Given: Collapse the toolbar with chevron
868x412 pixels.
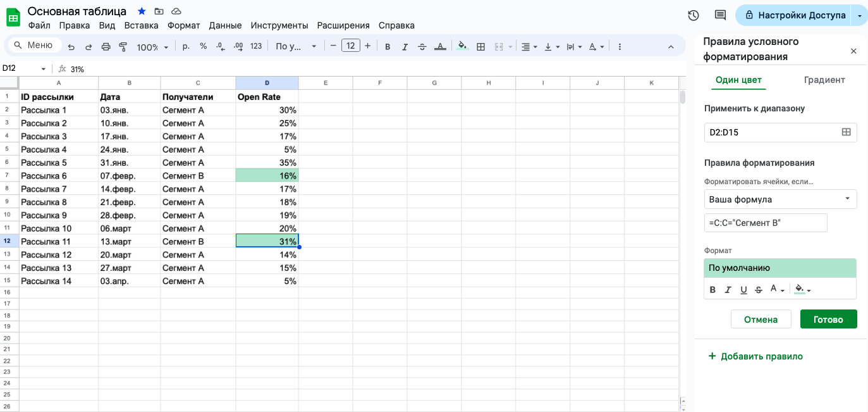Looking at the screenshot, I should pos(671,47).
